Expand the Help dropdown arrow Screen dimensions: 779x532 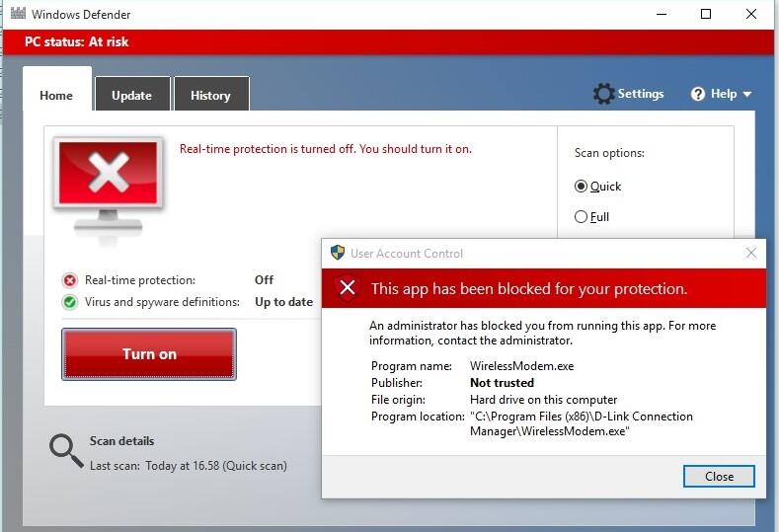pyautogui.click(x=747, y=94)
